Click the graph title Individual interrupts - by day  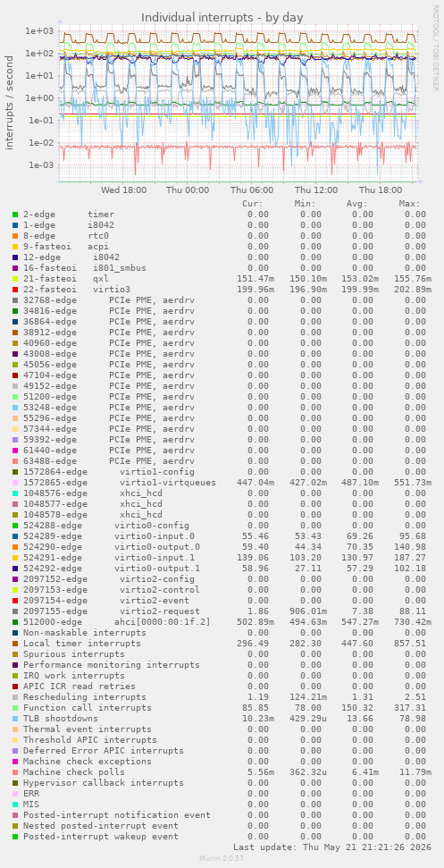click(x=222, y=18)
